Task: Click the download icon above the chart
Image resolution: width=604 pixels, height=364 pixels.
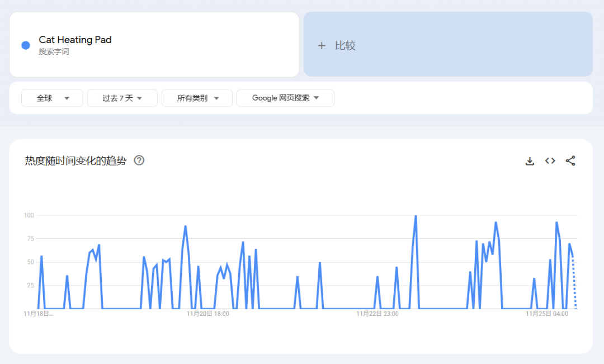Action: pos(530,160)
